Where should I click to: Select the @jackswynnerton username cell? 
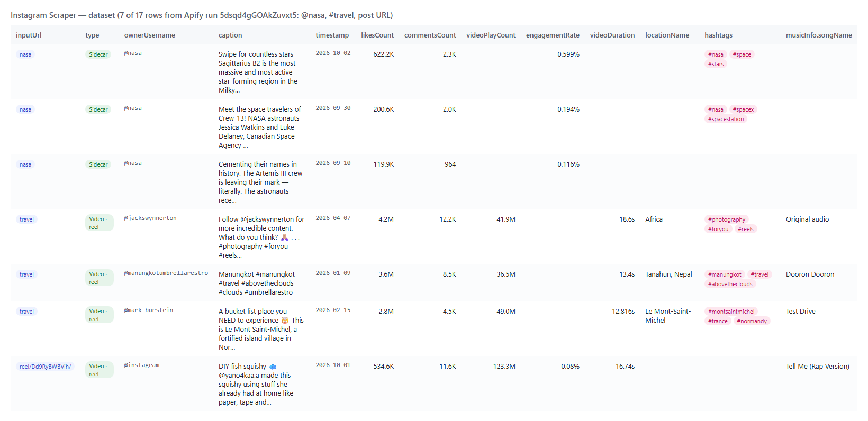pyautogui.click(x=150, y=218)
